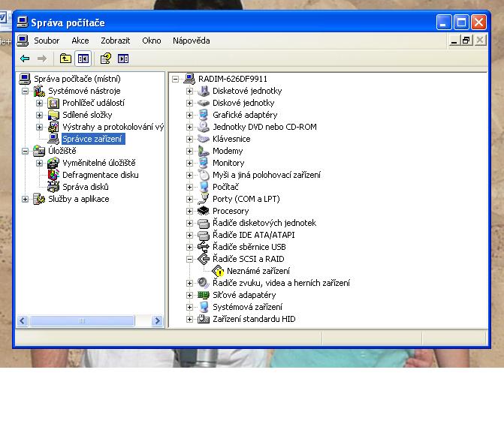
Task: Select Systémová zařízení label
Action: (x=248, y=307)
